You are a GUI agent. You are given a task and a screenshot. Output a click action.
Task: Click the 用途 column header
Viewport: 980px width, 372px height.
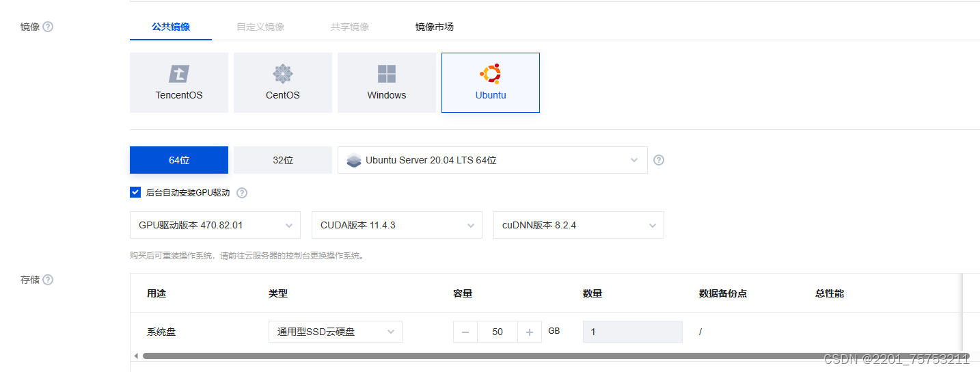(x=156, y=293)
